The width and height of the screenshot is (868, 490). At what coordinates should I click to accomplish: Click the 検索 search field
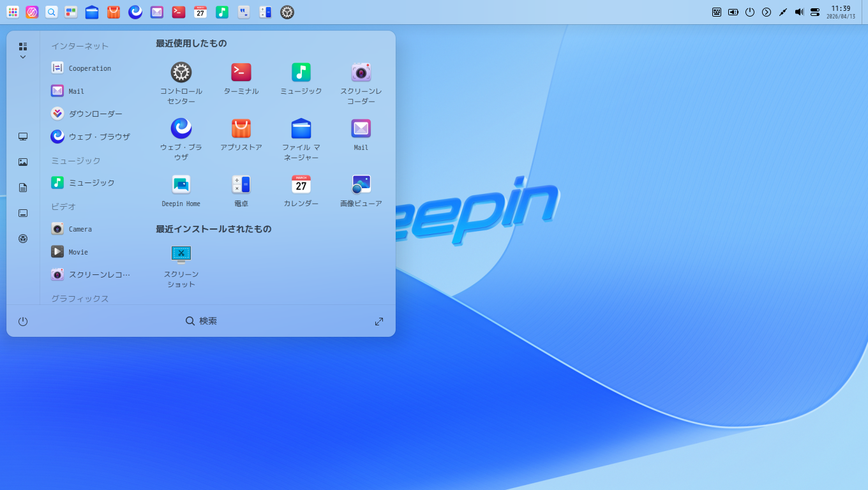(201, 321)
